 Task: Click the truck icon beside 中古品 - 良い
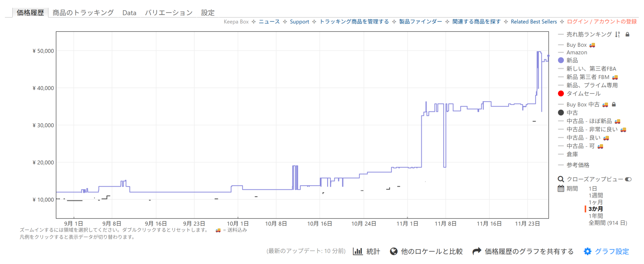click(x=606, y=138)
